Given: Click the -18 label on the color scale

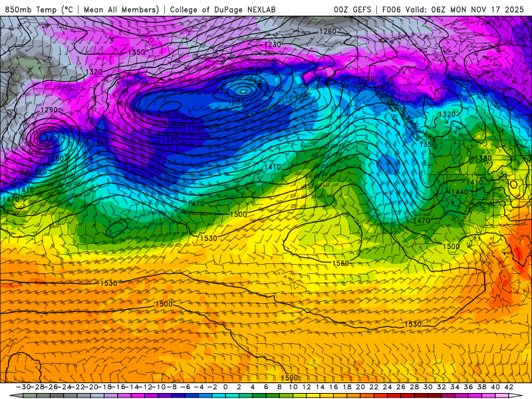Looking at the screenshot, I should click(x=104, y=387).
